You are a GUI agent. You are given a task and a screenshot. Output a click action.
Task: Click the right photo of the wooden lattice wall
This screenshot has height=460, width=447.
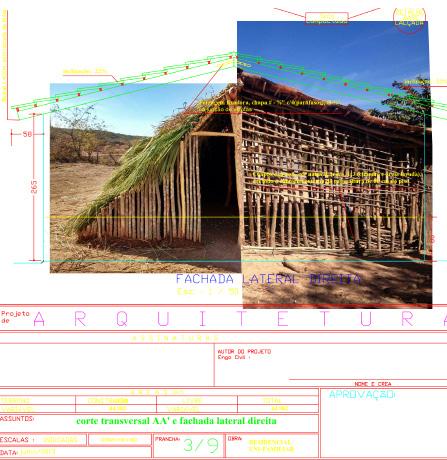(x=334, y=165)
